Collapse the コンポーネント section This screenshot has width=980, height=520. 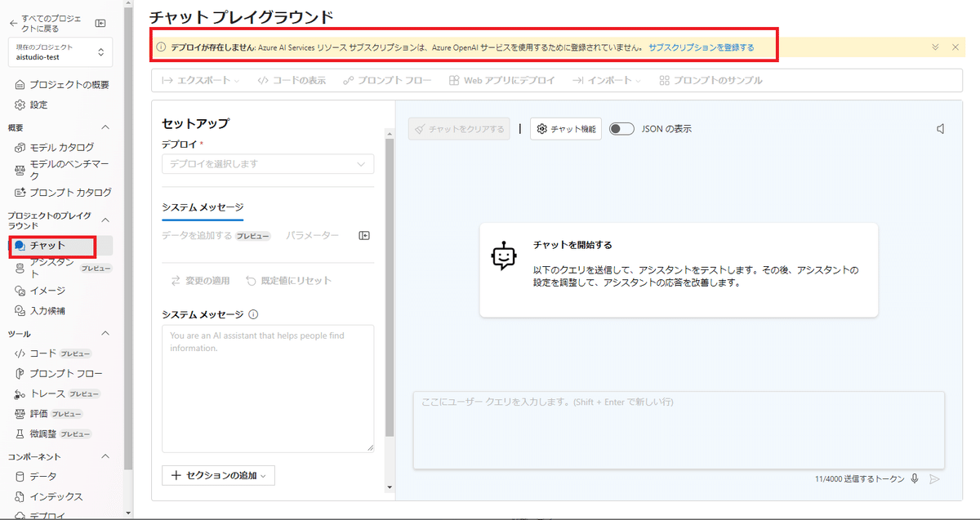[105, 457]
